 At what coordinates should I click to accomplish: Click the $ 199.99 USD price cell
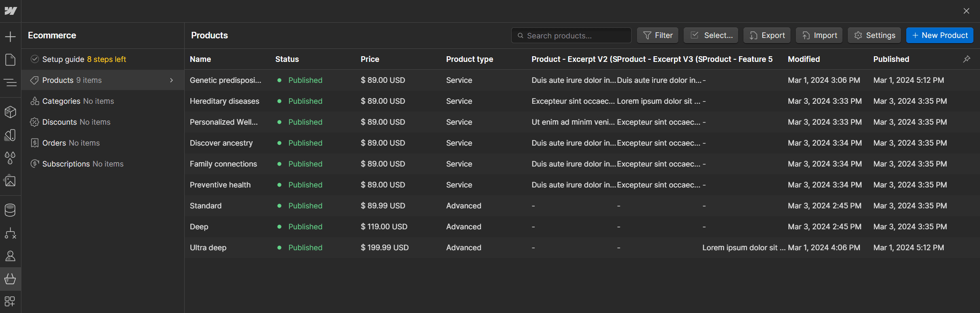pos(385,248)
